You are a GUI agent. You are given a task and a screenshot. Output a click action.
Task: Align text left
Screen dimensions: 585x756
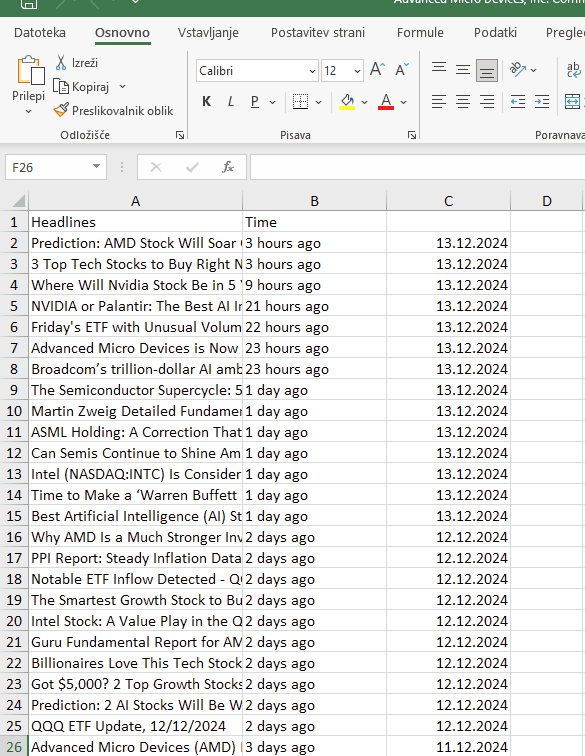438,102
